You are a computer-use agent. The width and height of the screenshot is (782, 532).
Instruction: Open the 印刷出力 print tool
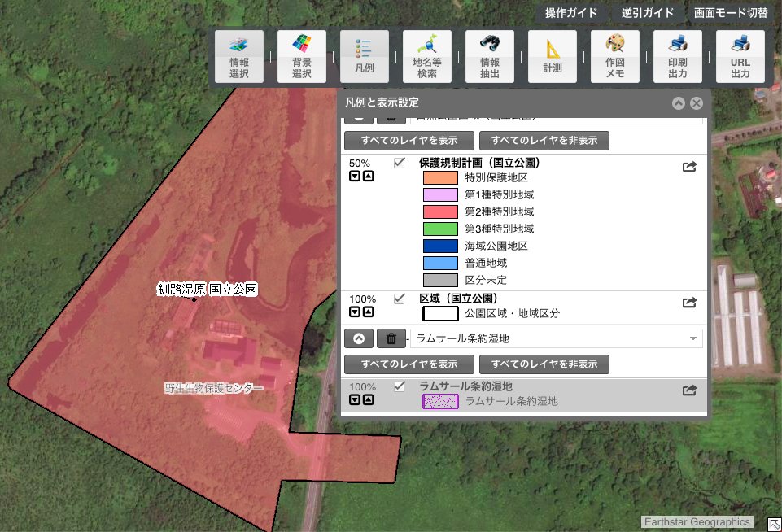click(678, 56)
